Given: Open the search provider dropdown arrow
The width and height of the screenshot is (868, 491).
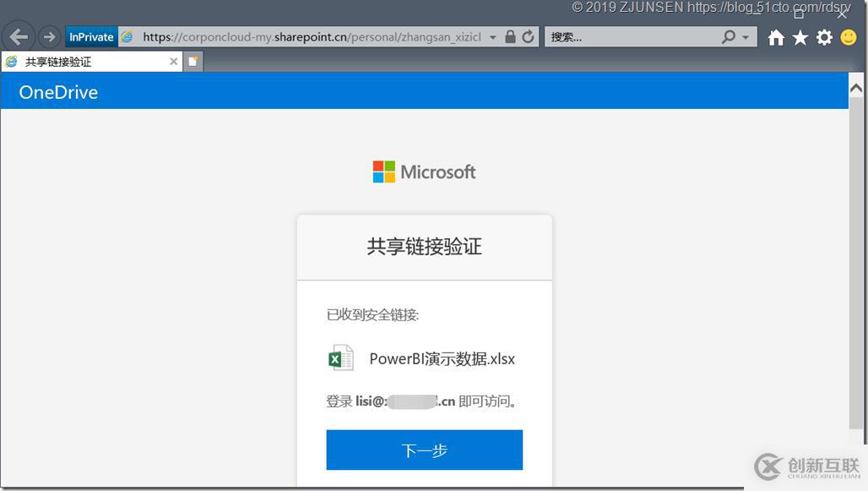Looking at the screenshot, I should coord(746,38).
